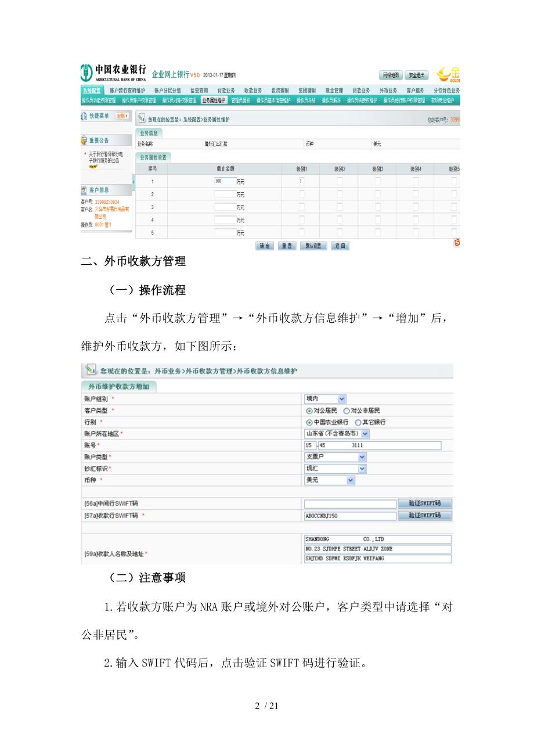The height and width of the screenshot is (756, 534).
Task: Open the 账户所在地区 dropdown showing 山东省
Action: click(x=337, y=434)
